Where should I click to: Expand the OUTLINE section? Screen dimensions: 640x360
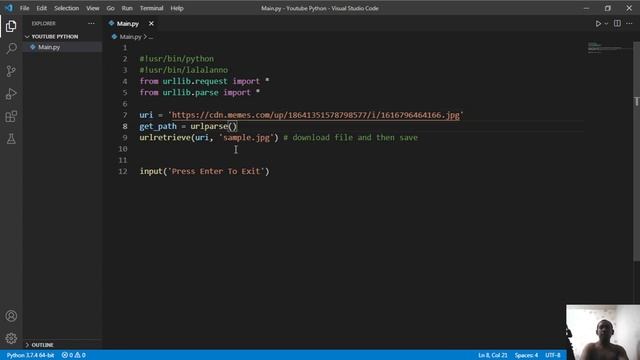pos(62,345)
